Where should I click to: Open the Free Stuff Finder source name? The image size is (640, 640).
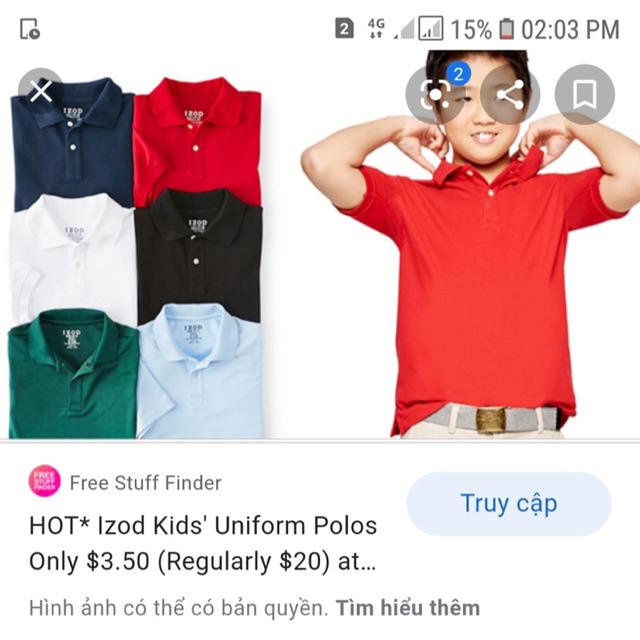[x=145, y=482]
